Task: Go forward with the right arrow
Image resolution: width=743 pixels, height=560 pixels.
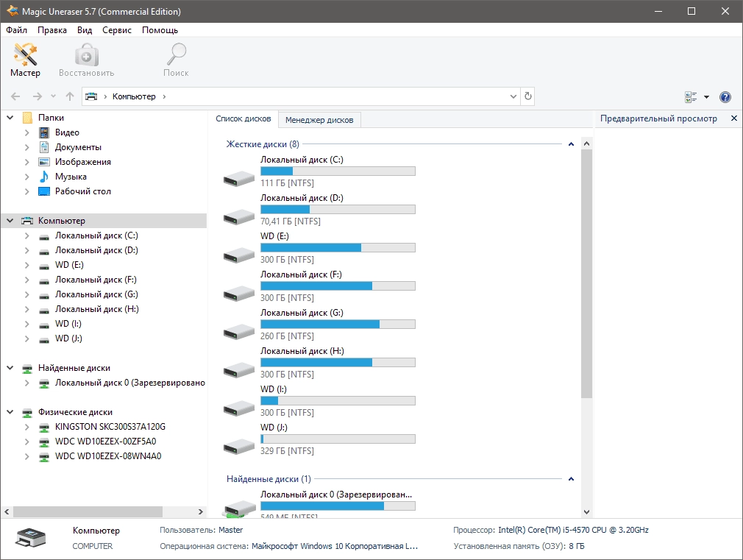Action: pyautogui.click(x=38, y=96)
